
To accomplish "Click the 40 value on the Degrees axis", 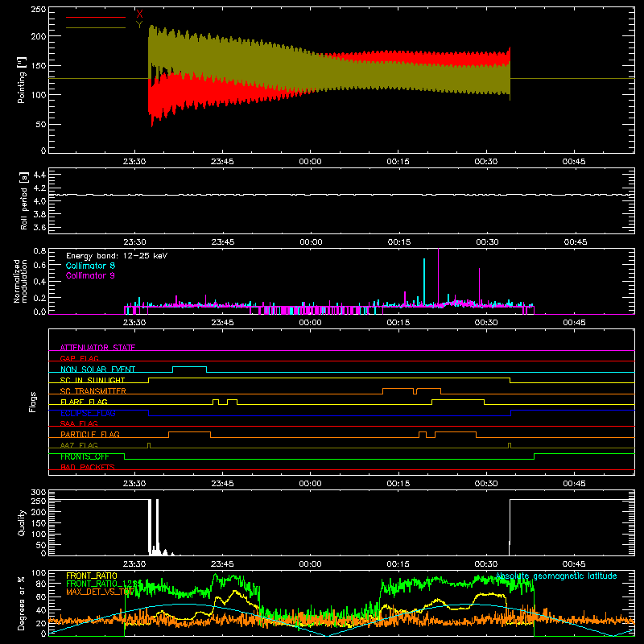I will [x=41, y=610].
